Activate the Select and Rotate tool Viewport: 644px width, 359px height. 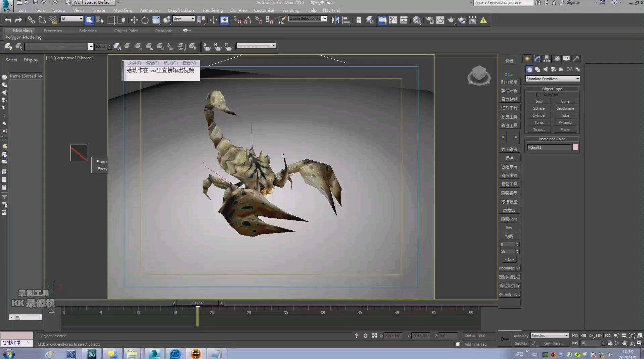coord(145,20)
